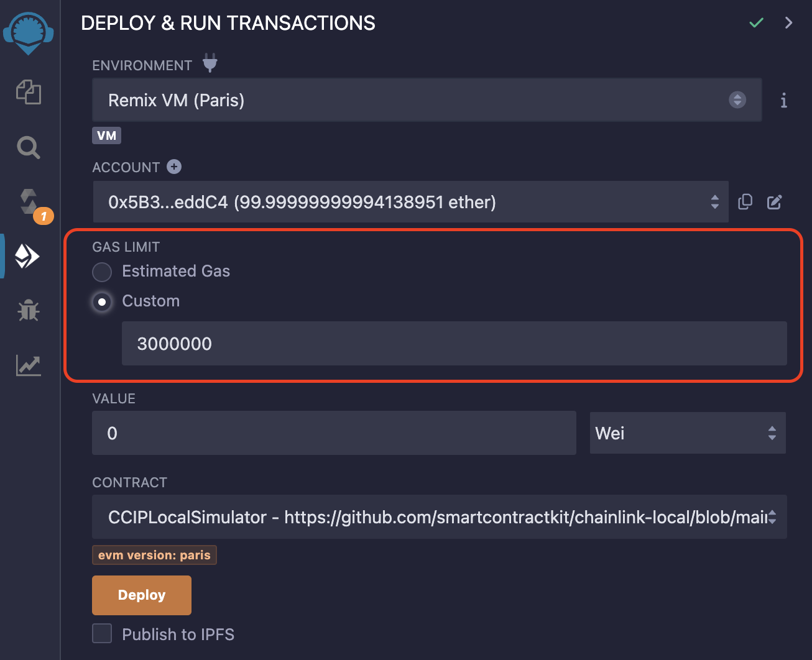Viewport: 812px width, 660px height.
Task: Select the Custom gas limit radio button
Action: 102,301
